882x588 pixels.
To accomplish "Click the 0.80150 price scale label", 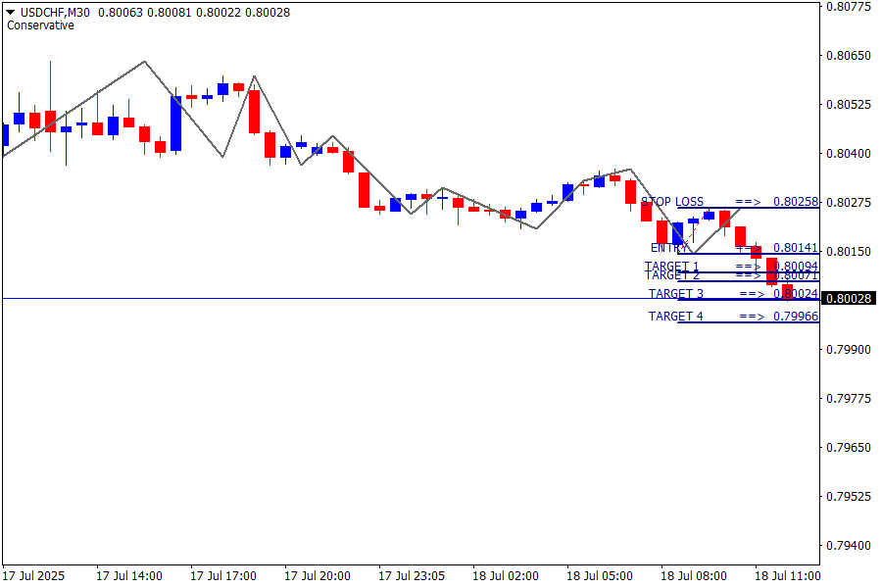I will pos(849,252).
